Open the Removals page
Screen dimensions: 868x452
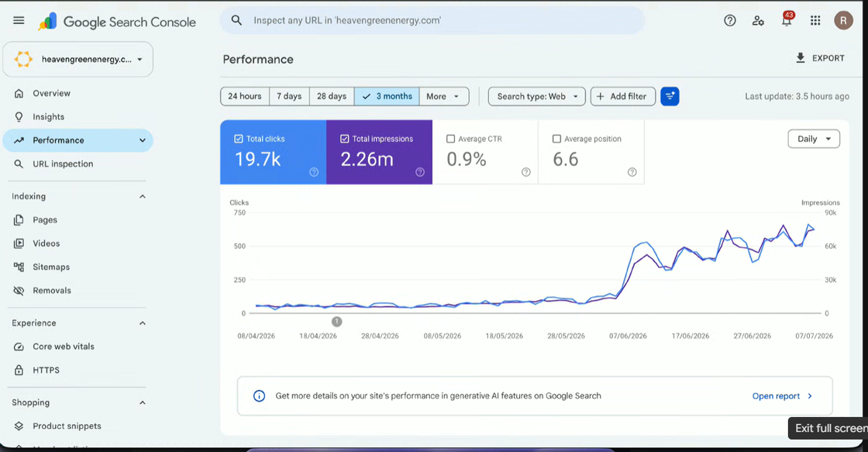(x=77, y=290)
